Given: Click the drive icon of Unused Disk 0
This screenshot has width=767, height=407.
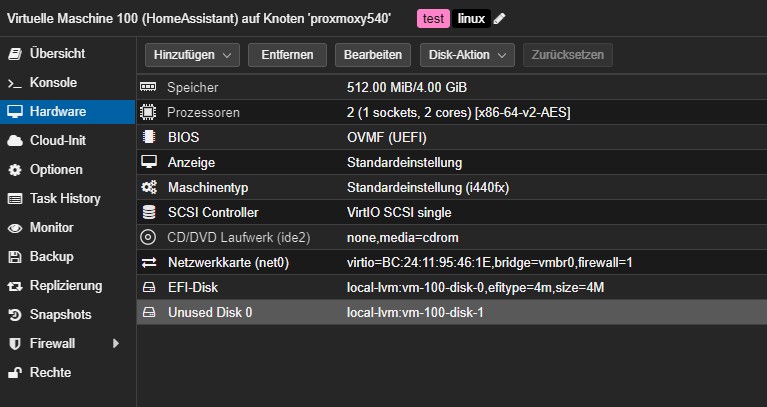Looking at the screenshot, I should point(149,312).
